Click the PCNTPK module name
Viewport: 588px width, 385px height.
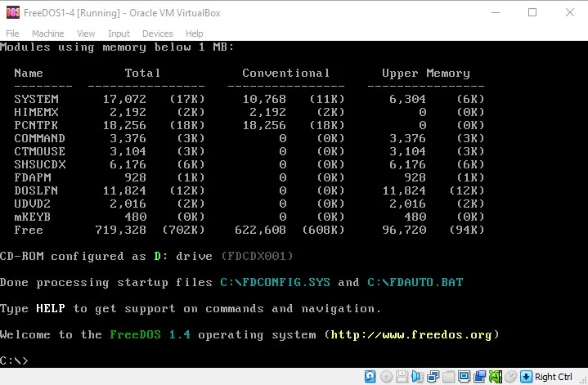(x=36, y=125)
